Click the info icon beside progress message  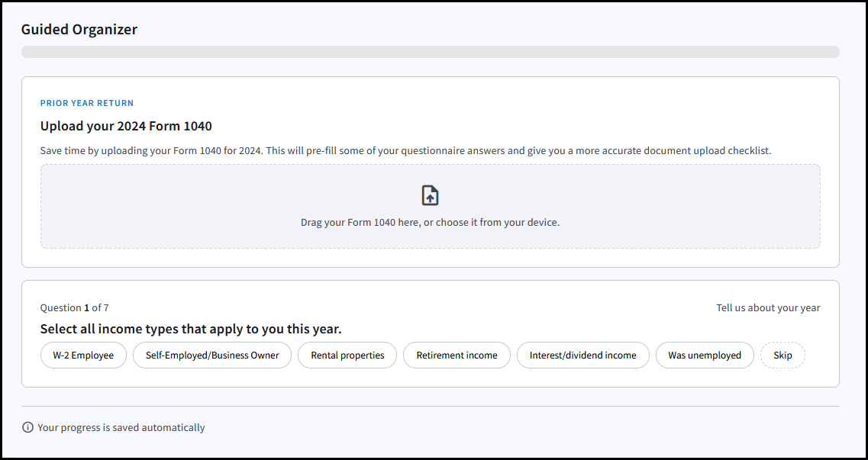coord(27,427)
